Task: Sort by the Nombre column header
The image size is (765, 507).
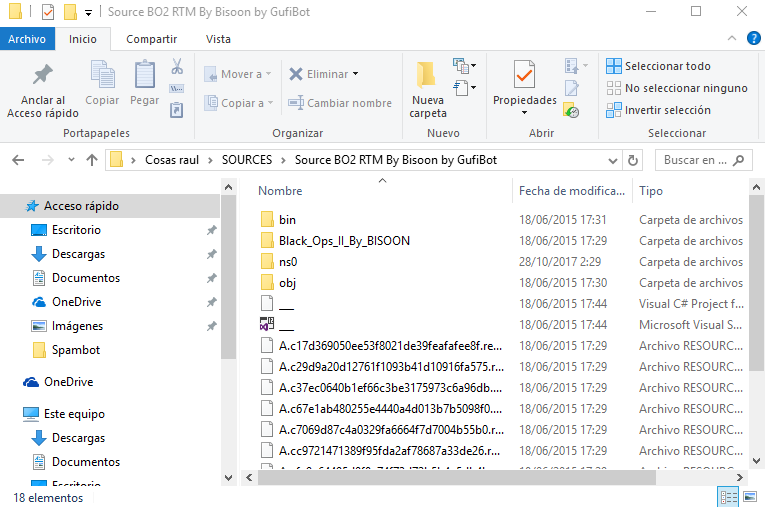Action: point(280,191)
